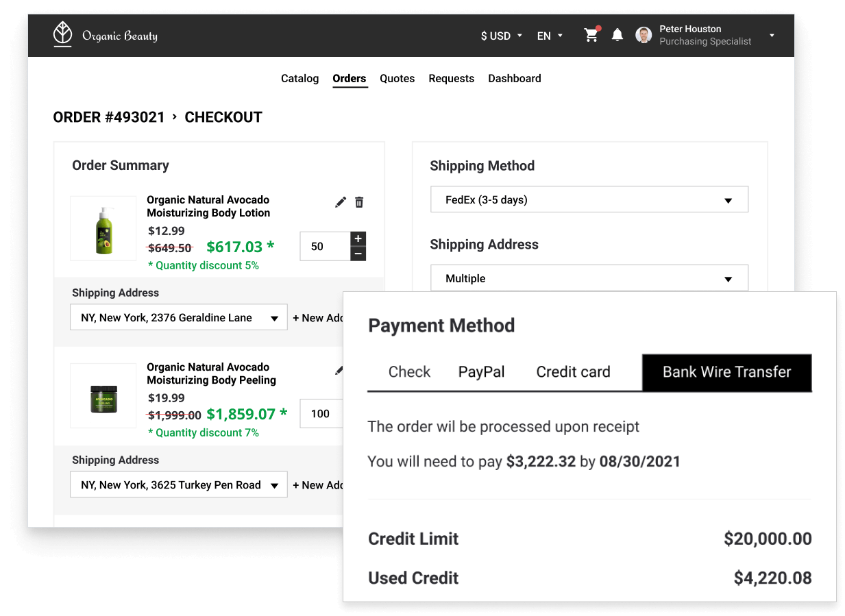This screenshot has width=845, height=616.
Task: Select the PayPal payment tab
Action: pos(481,372)
